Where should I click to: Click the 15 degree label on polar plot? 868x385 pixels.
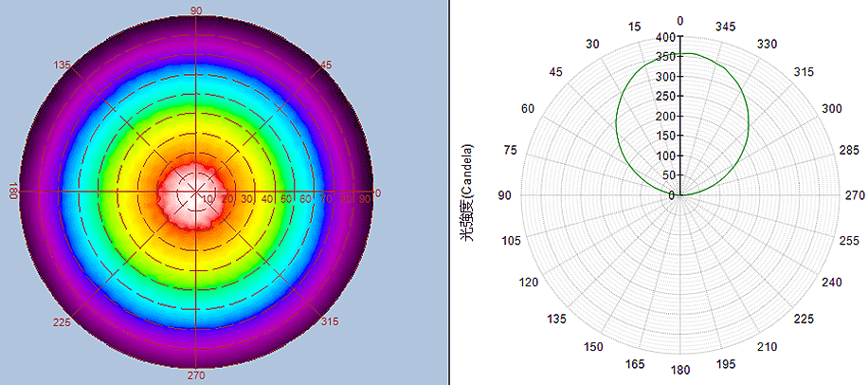click(x=635, y=26)
